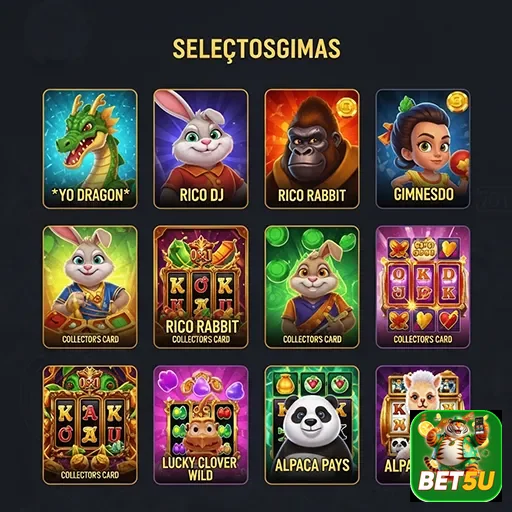Click the SELEÇTOSGIMAS heading
This screenshot has height=512, width=512.
tap(256, 49)
